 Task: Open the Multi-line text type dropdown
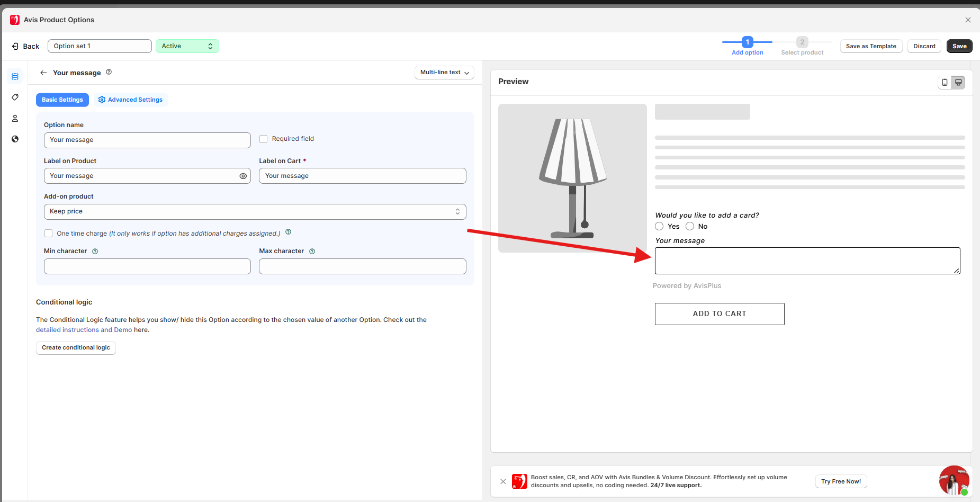click(444, 73)
